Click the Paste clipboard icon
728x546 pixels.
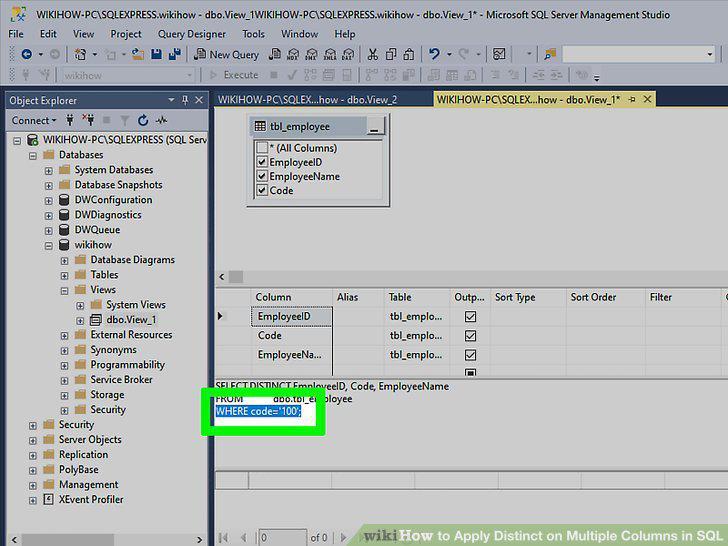coord(409,54)
